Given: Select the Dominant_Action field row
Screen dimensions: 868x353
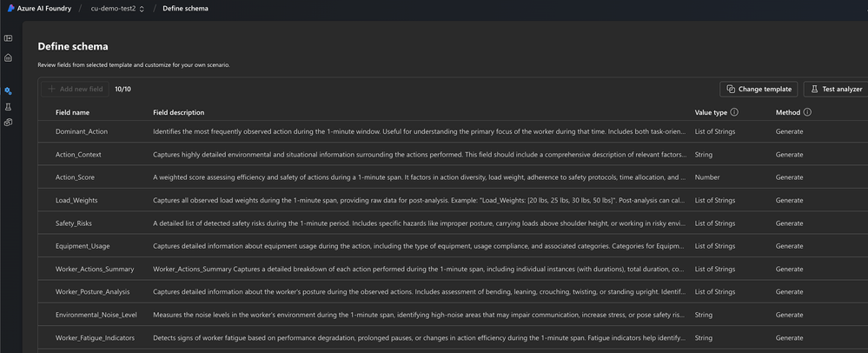Looking at the screenshot, I should [453, 132].
